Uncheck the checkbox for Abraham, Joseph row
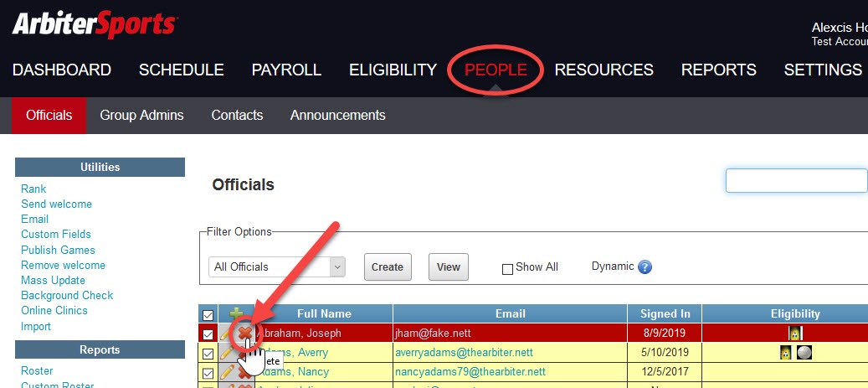This screenshot has height=388, width=868. pos(208,334)
